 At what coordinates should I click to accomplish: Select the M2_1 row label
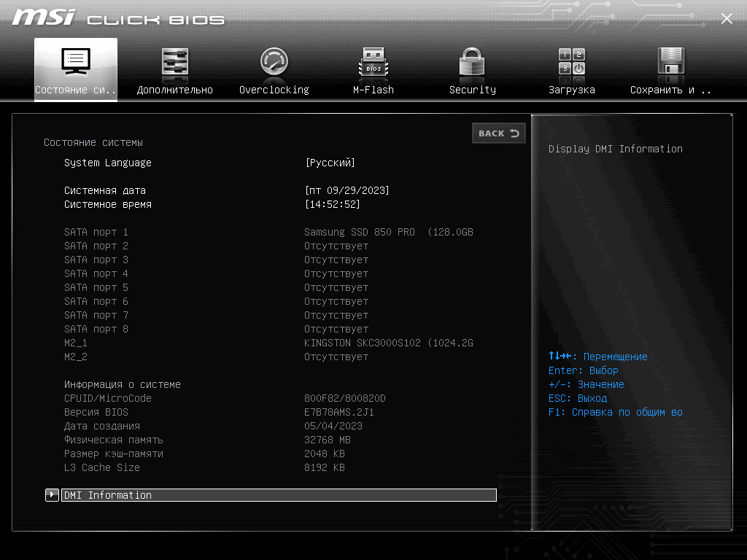tap(76, 343)
